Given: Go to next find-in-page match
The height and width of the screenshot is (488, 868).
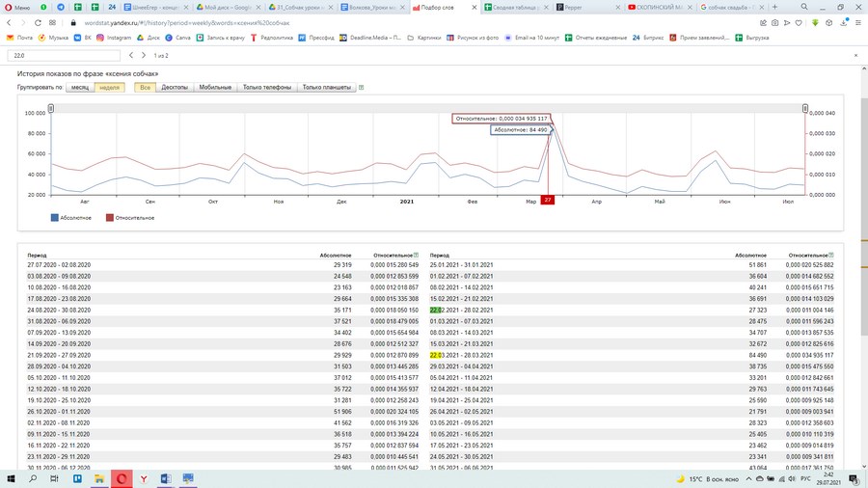Looking at the screenshot, I should click(x=143, y=55).
